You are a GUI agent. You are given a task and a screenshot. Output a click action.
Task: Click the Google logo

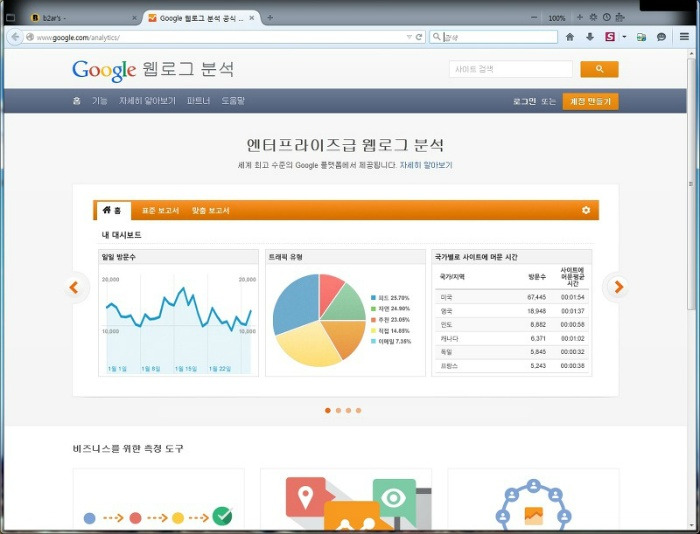click(104, 70)
